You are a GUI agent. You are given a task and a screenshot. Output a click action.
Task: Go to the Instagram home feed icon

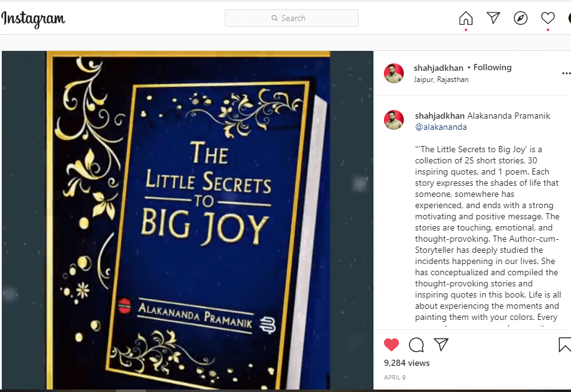[466, 18]
